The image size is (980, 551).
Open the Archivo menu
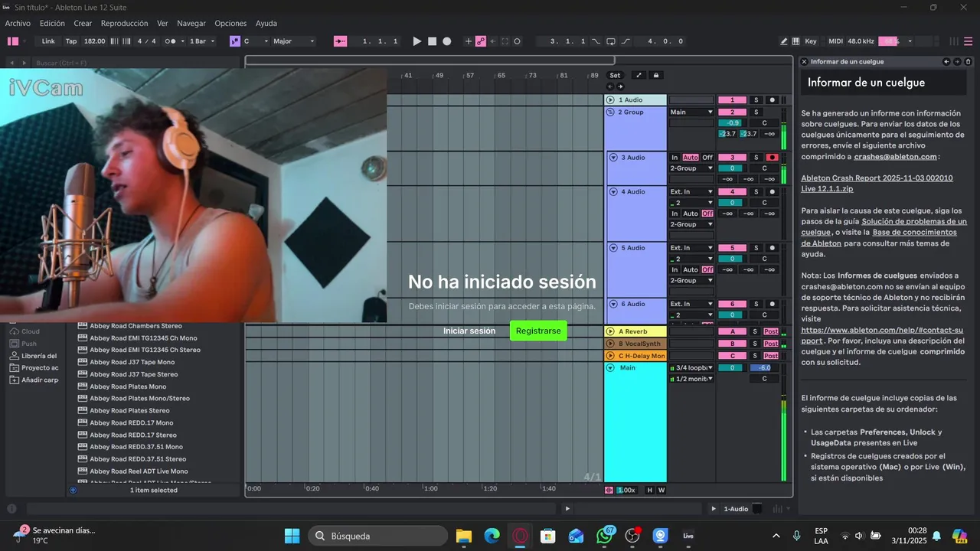(18, 24)
